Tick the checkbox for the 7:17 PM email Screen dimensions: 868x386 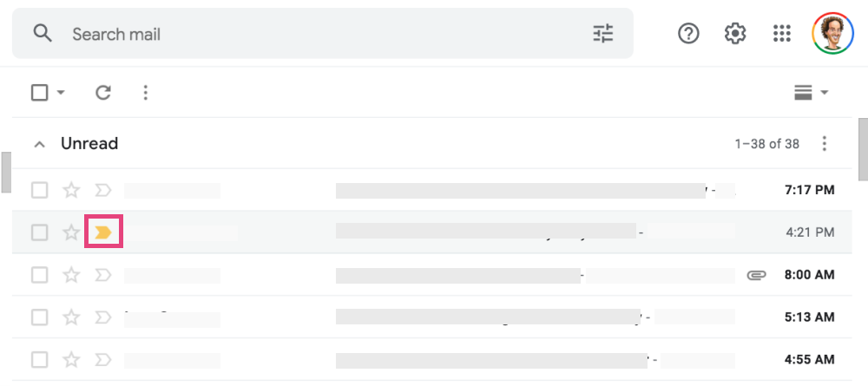click(x=39, y=190)
